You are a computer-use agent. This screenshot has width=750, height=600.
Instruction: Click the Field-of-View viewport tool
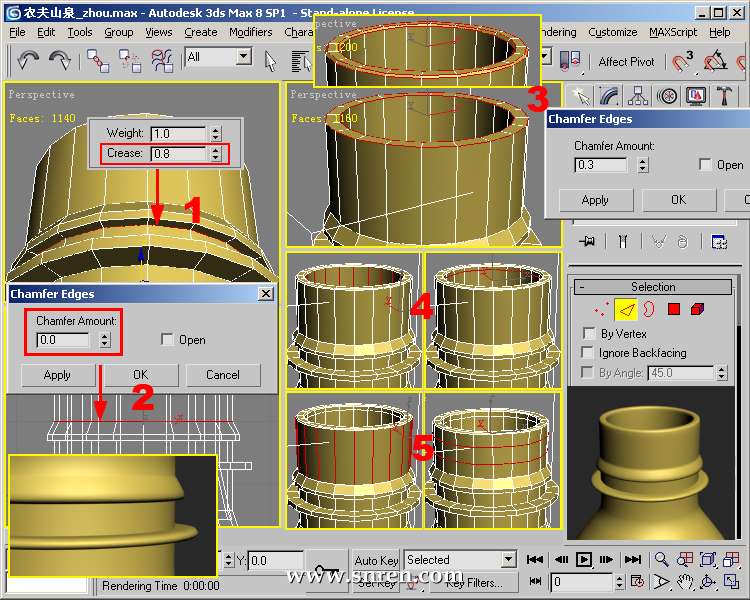[662, 581]
